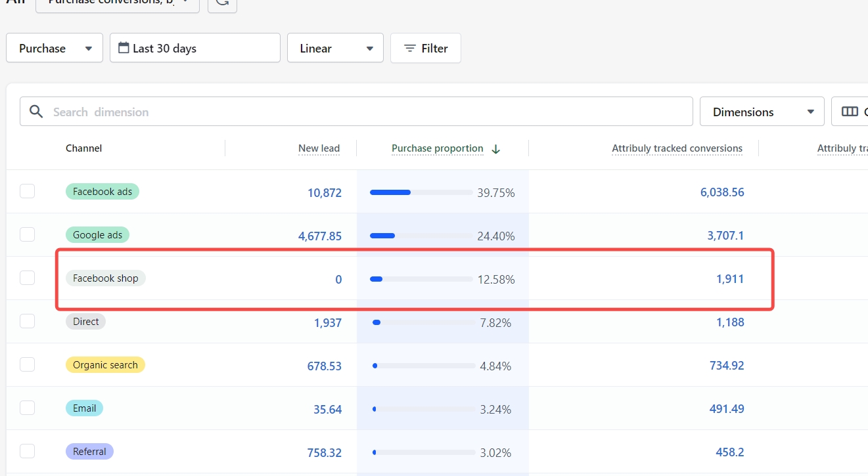868x476 pixels.
Task: Select the Facebook shop row checkbox
Action: point(27,278)
